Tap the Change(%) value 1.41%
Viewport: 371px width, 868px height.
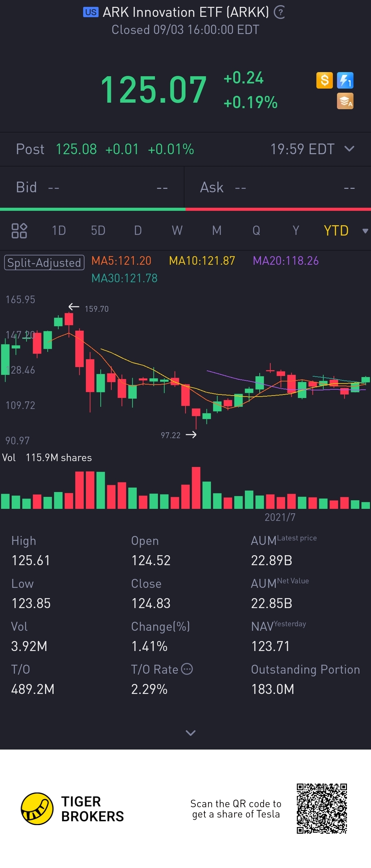pyautogui.click(x=149, y=646)
